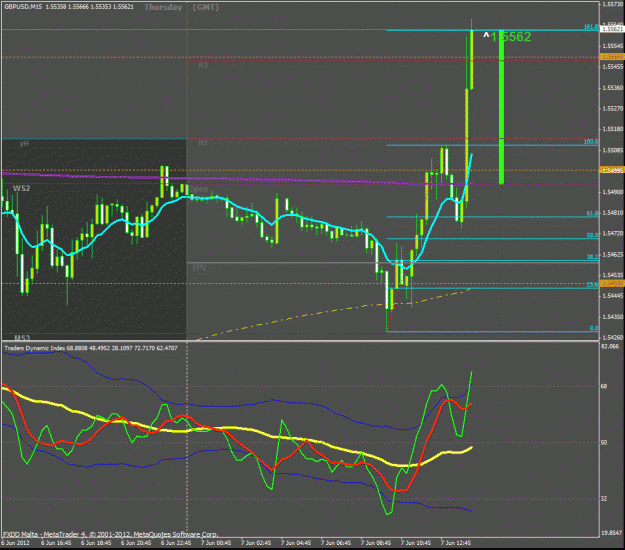Click the green ^1.5562 price annotation
This screenshot has height=550, width=625.
pyautogui.click(x=507, y=37)
